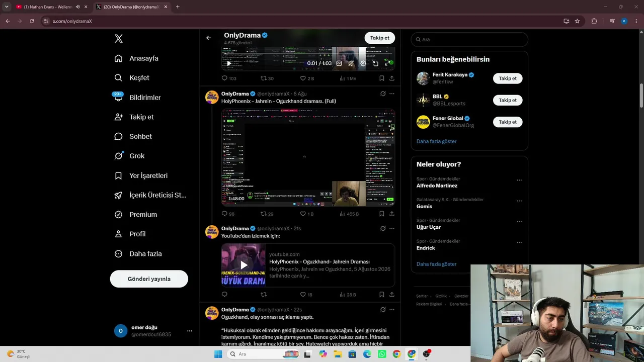Click the Profil person icon
This screenshot has width=644, height=362.
119,234
